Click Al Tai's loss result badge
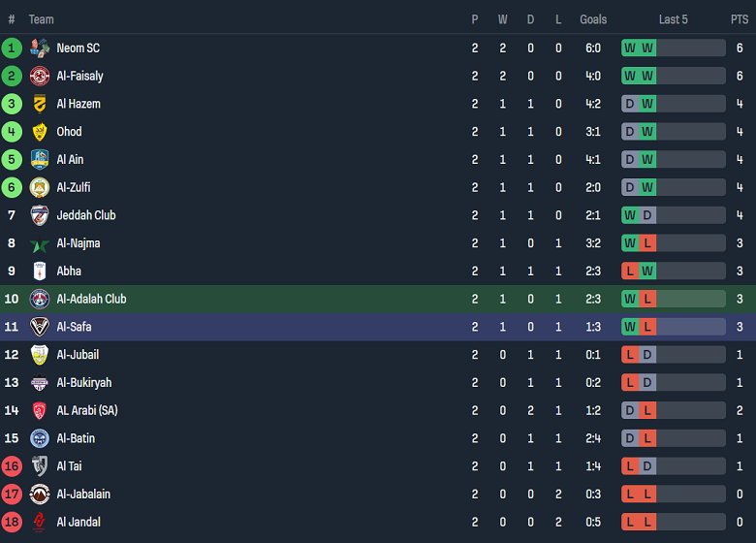Viewport: 756px width, 543px height. [630, 466]
